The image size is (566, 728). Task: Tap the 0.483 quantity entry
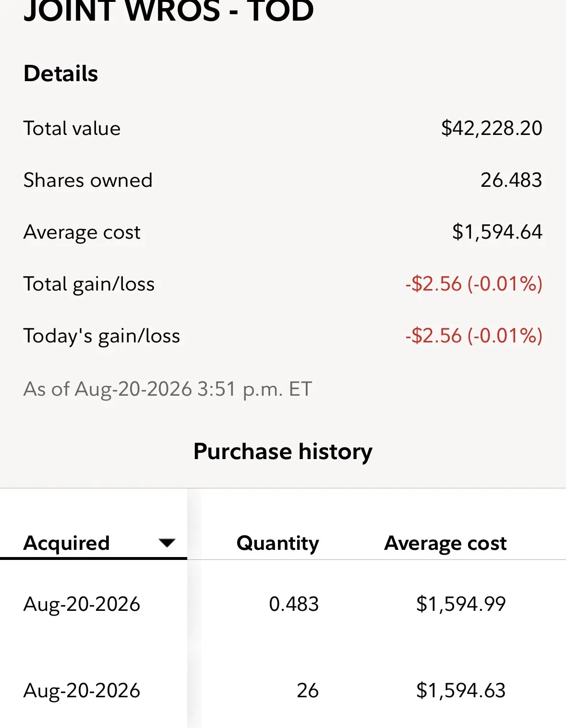(294, 604)
